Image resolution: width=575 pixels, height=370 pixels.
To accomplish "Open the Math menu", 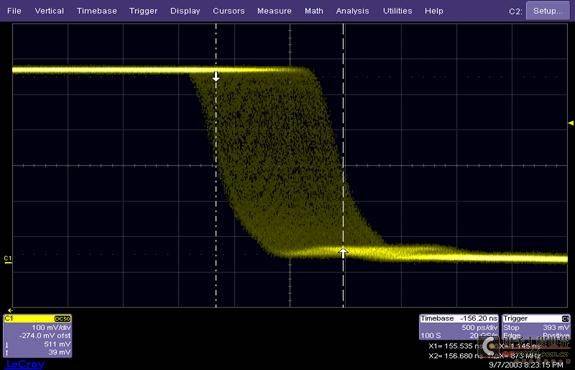I will click(x=314, y=11).
